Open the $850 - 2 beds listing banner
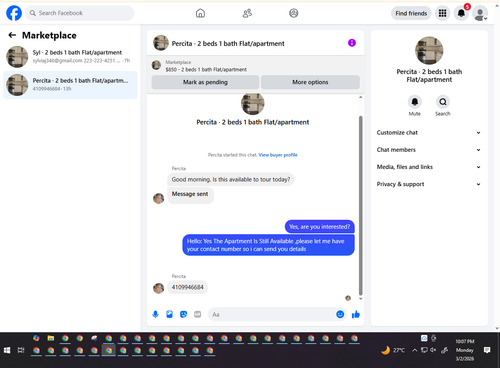The image size is (500, 368). [256, 66]
